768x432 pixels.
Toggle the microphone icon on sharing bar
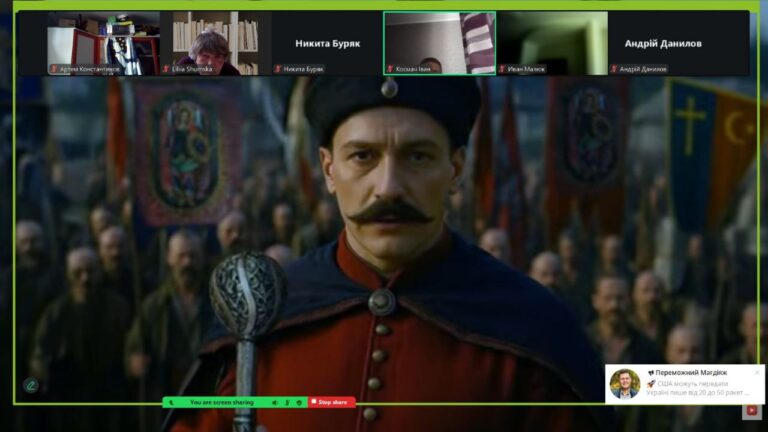click(x=287, y=402)
